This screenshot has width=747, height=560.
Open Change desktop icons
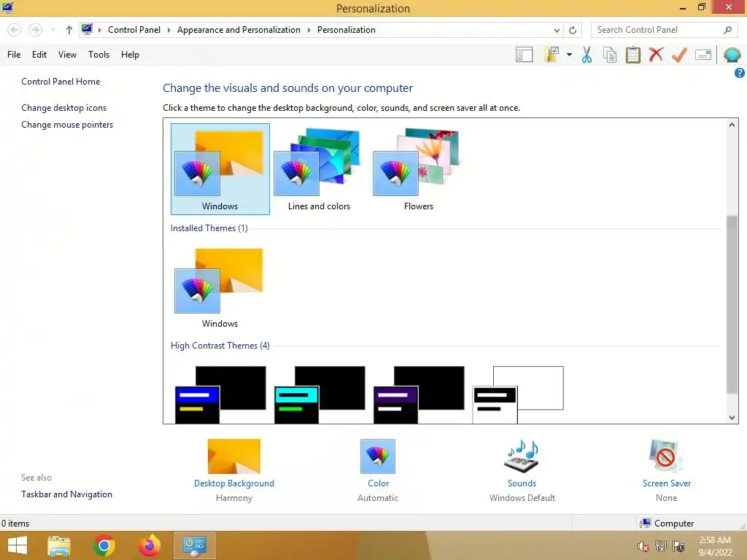click(x=64, y=108)
